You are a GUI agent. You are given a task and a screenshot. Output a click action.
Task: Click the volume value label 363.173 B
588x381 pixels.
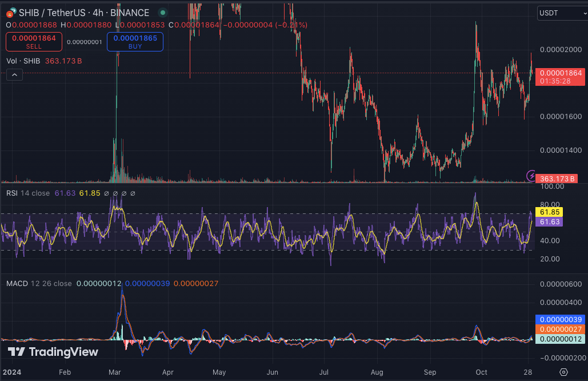coord(556,178)
